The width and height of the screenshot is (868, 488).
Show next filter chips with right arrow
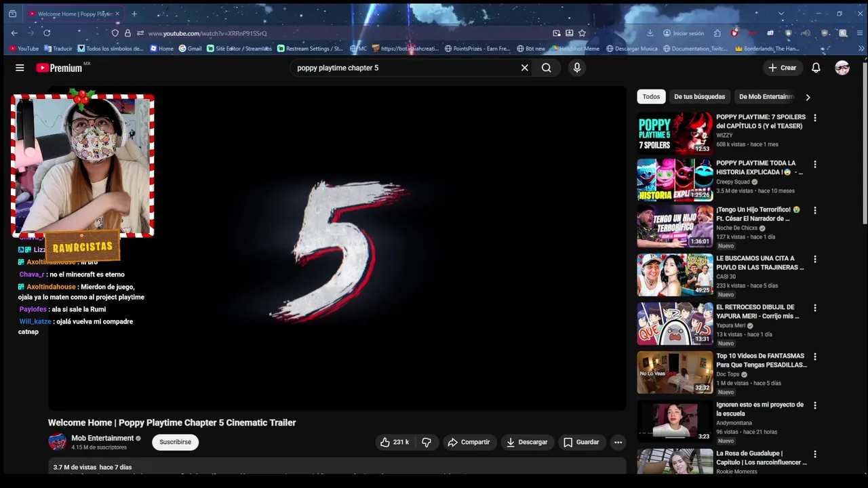[808, 97]
